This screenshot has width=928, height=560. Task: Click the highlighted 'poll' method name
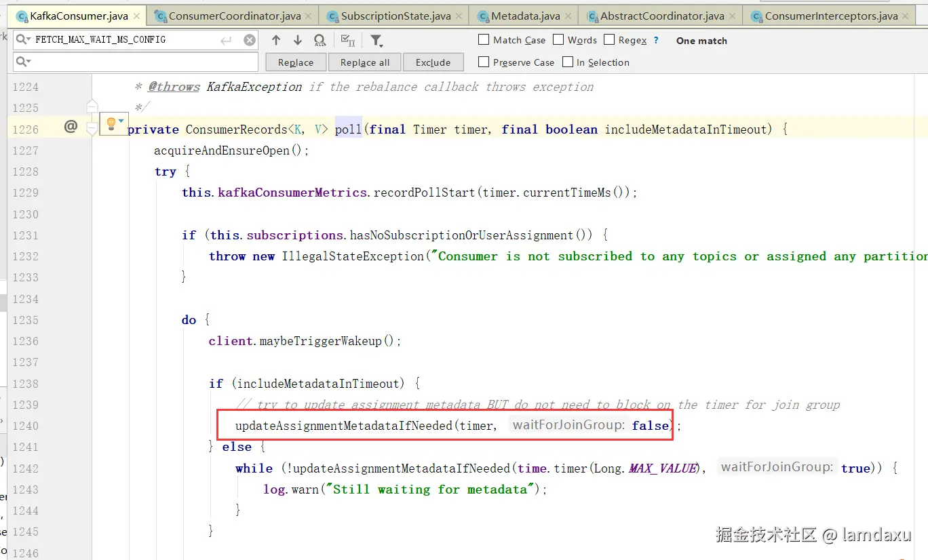click(349, 129)
